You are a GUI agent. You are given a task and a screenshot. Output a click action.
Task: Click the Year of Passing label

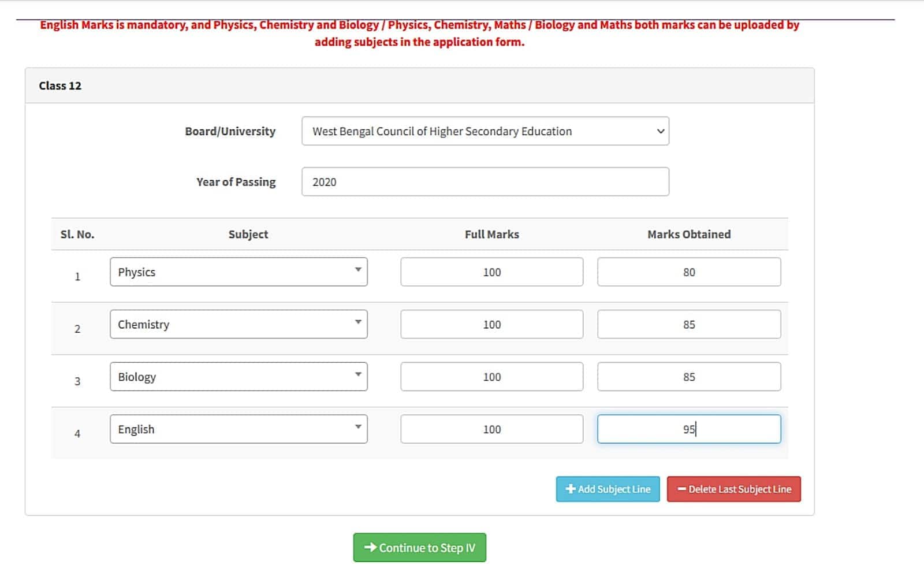click(236, 182)
